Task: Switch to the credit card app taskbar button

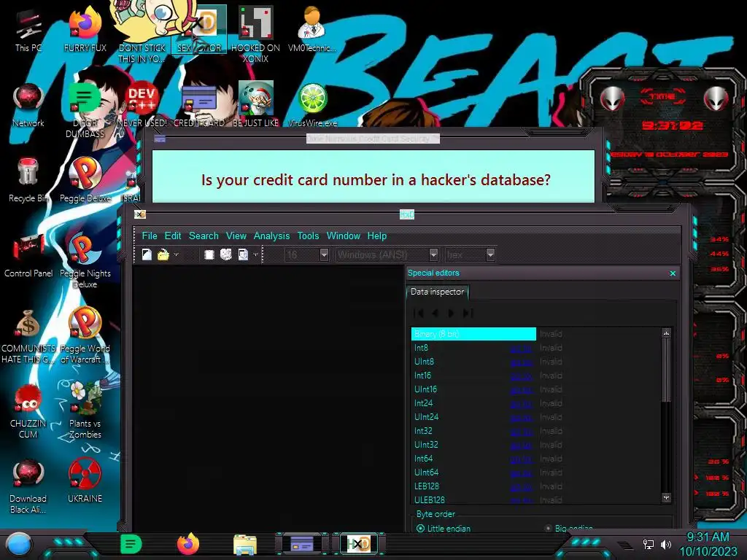Action: pyautogui.click(x=302, y=544)
